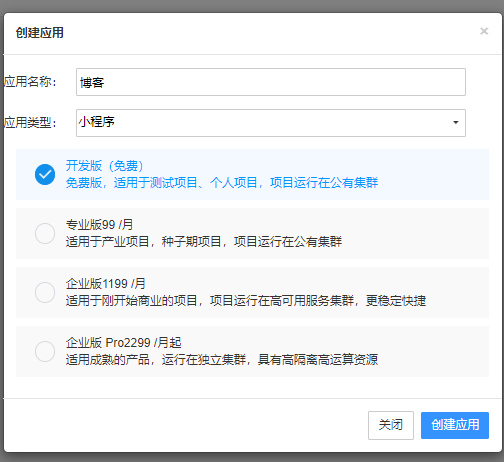Choose the 企业版1199 /月 radio button
The width and height of the screenshot is (504, 462).
point(45,292)
